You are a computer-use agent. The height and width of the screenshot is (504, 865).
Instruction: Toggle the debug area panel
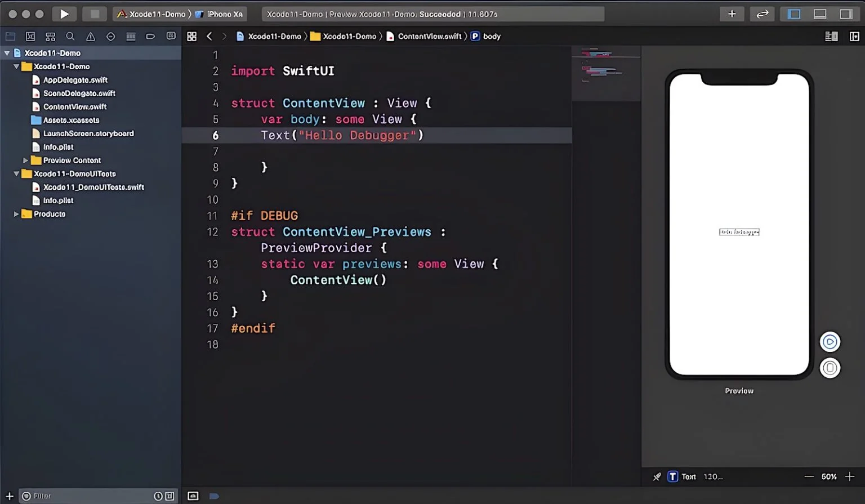820,14
